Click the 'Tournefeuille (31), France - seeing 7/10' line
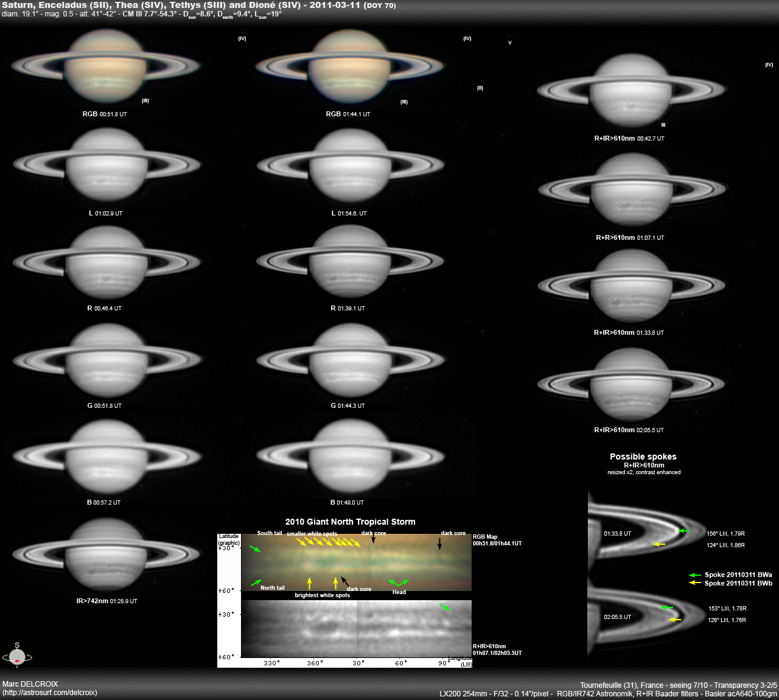The image size is (779, 700). tap(679, 685)
